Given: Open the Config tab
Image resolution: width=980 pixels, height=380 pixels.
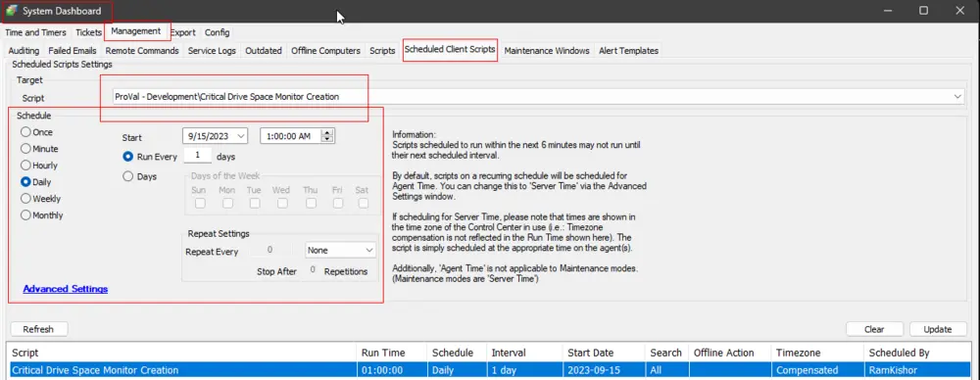Looking at the screenshot, I should [x=217, y=32].
